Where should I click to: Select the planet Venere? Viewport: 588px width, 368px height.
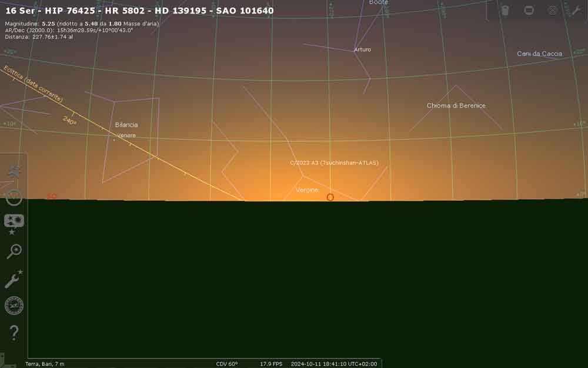coord(126,135)
